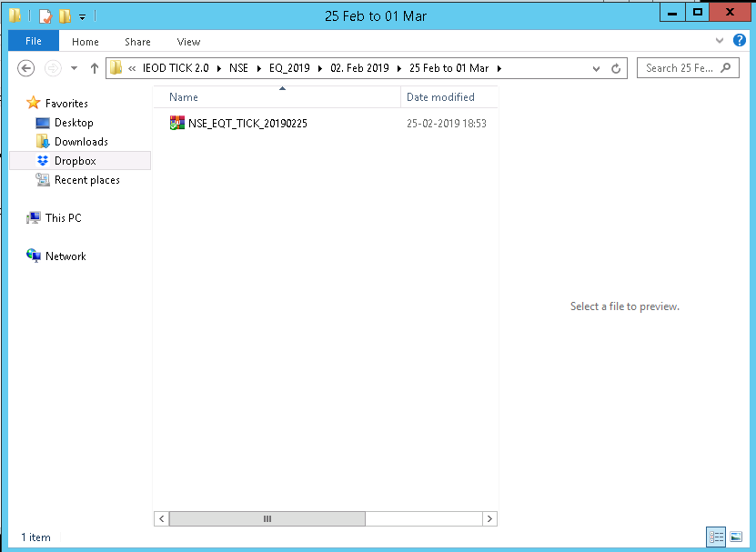This screenshot has height=552, width=756.
Task: Open the Share ribbon tab
Action: 137,42
